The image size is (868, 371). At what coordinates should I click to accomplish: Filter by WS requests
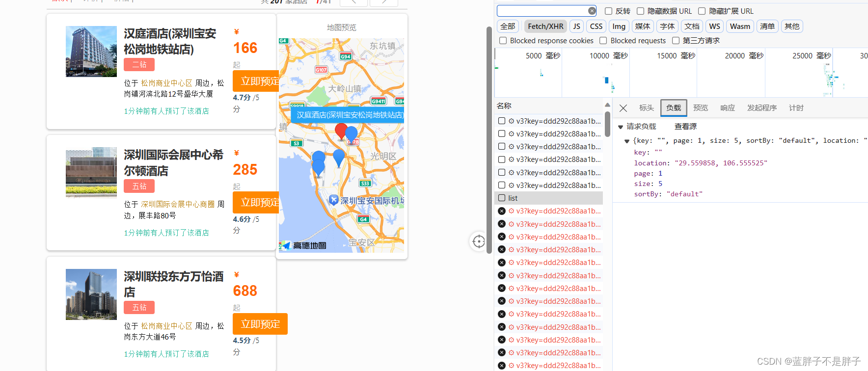(x=715, y=26)
